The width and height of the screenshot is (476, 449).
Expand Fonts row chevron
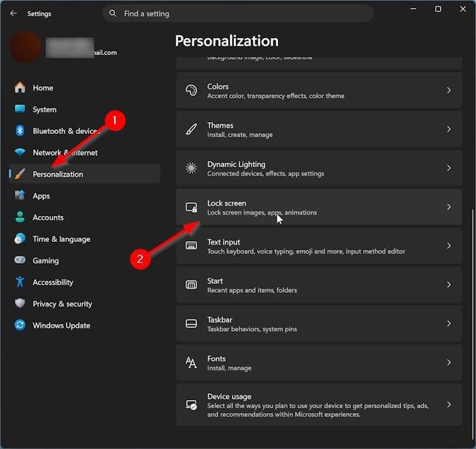[449, 362]
